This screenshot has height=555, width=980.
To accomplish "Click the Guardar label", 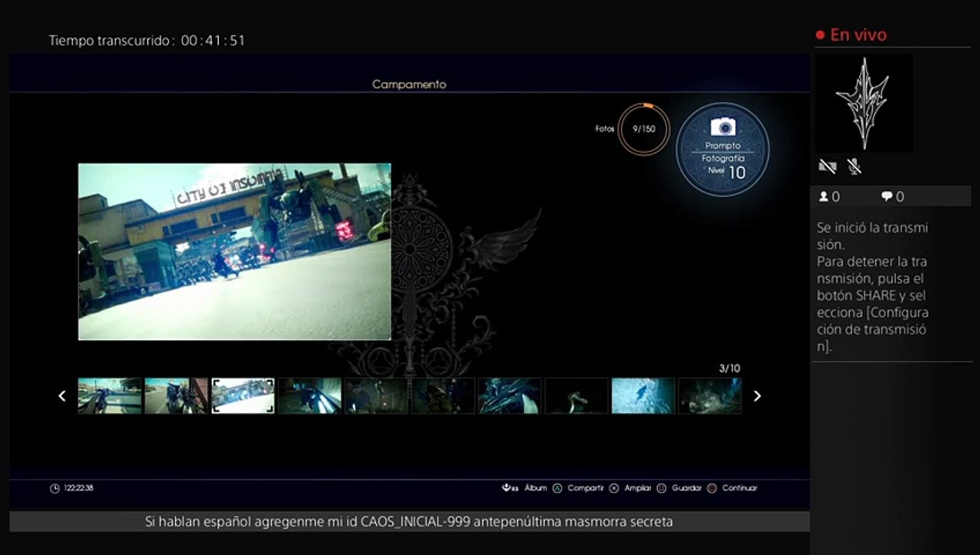I will [686, 488].
